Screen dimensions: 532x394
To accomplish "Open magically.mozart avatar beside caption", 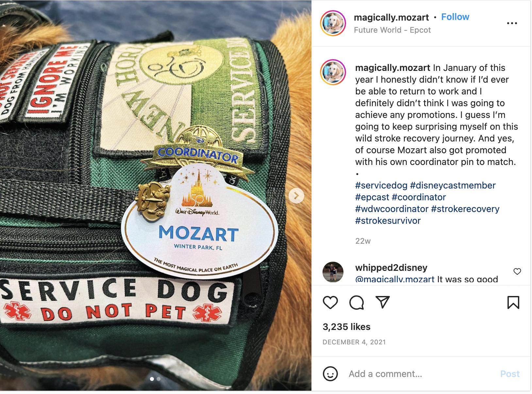I will tap(333, 72).
